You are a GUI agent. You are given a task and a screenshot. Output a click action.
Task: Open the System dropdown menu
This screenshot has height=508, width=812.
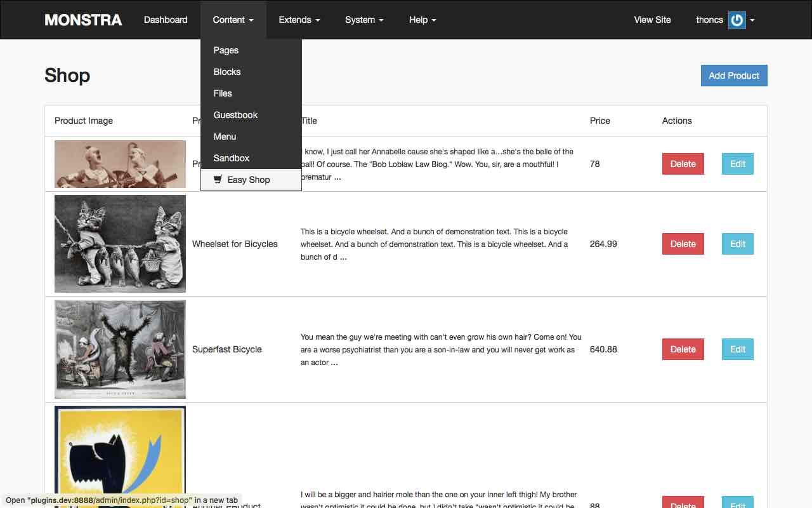coord(363,20)
